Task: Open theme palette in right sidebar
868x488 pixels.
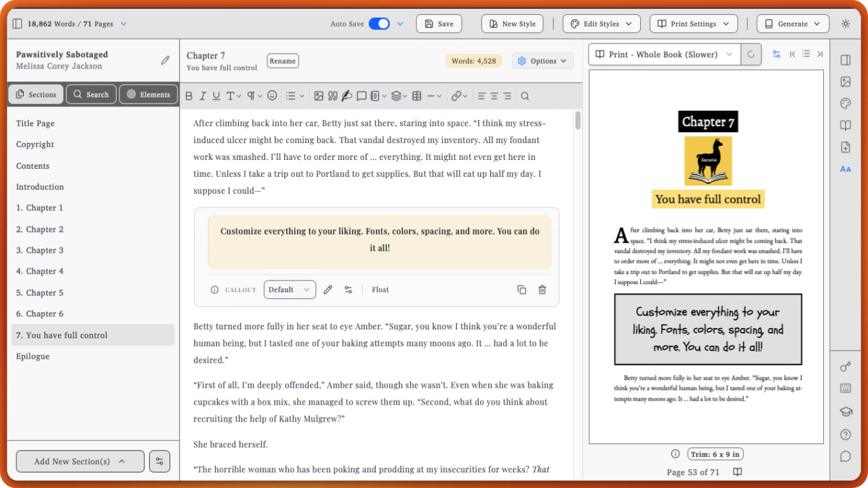Action: click(x=846, y=104)
